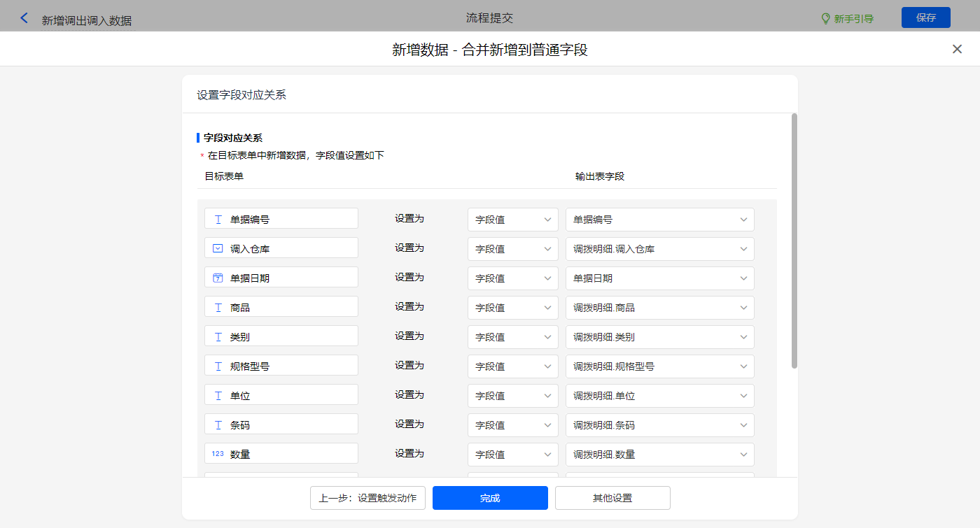Viewport: 980px width, 528px height.
Task: Click the number type icon beside 数量
Action: pyautogui.click(x=218, y=454)
